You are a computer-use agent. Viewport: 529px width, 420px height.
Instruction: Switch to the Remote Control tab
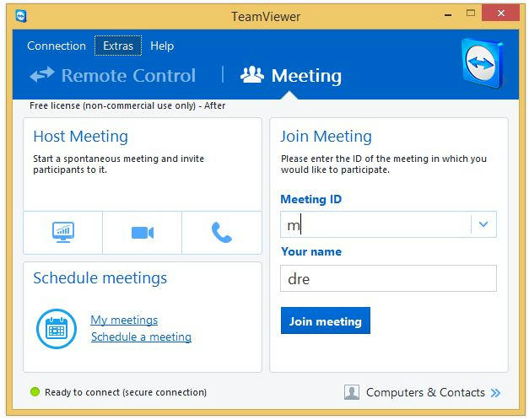(113, 75)
